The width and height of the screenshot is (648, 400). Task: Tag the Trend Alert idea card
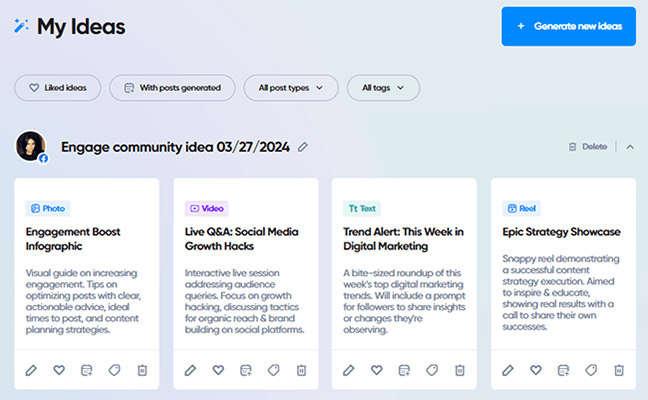pyautogui.click(x=432, y=370)
